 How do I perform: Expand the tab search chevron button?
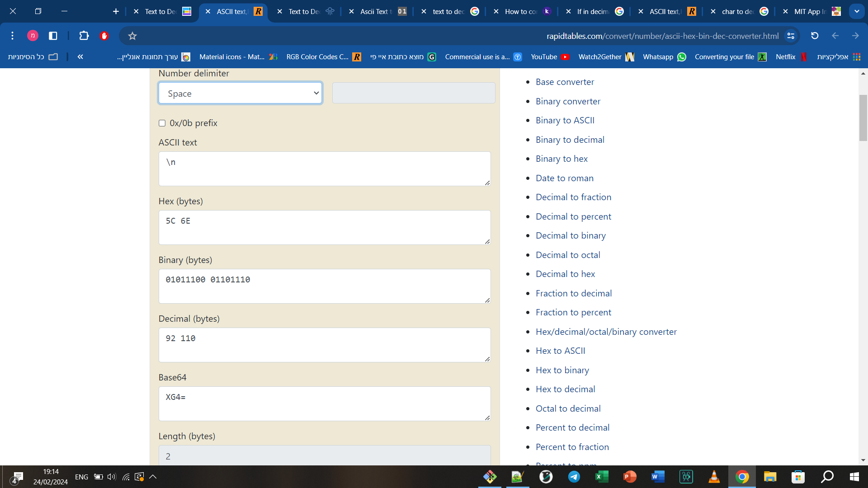pyautogui.click(x=856, y=11)
